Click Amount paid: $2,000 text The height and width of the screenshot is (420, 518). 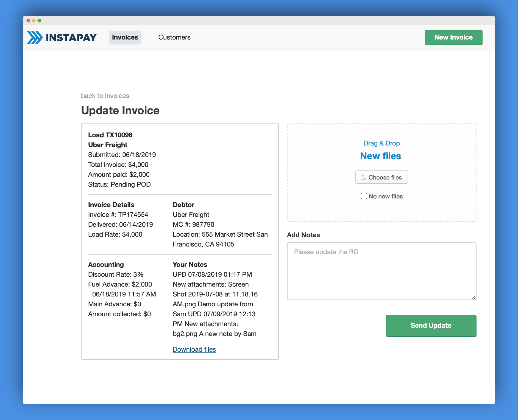click(x=119, y=175)
